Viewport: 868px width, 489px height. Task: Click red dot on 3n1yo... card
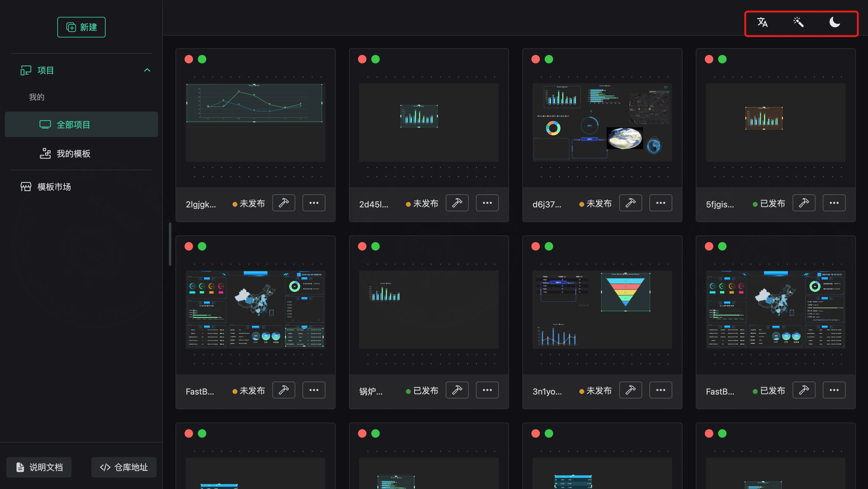click(x=535, y=247)
